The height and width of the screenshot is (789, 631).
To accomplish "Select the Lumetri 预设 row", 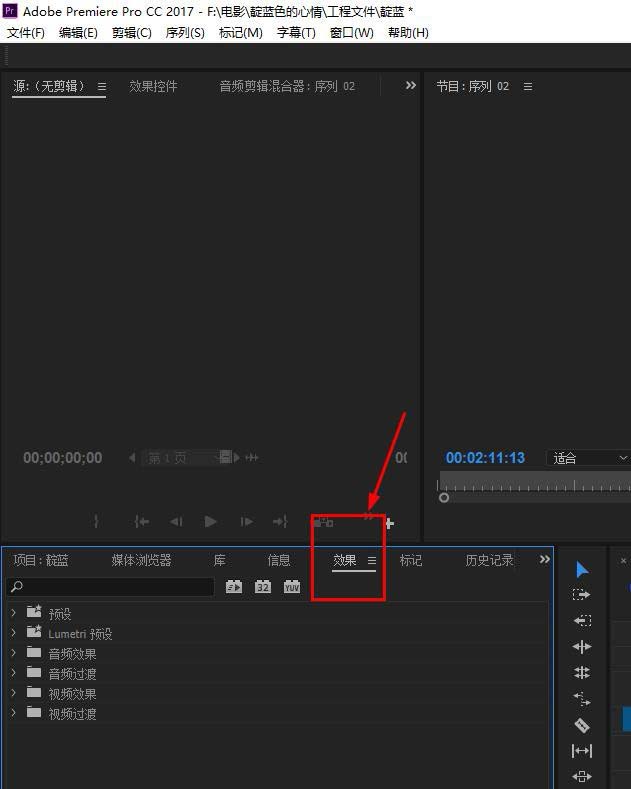I will (277, 633).
